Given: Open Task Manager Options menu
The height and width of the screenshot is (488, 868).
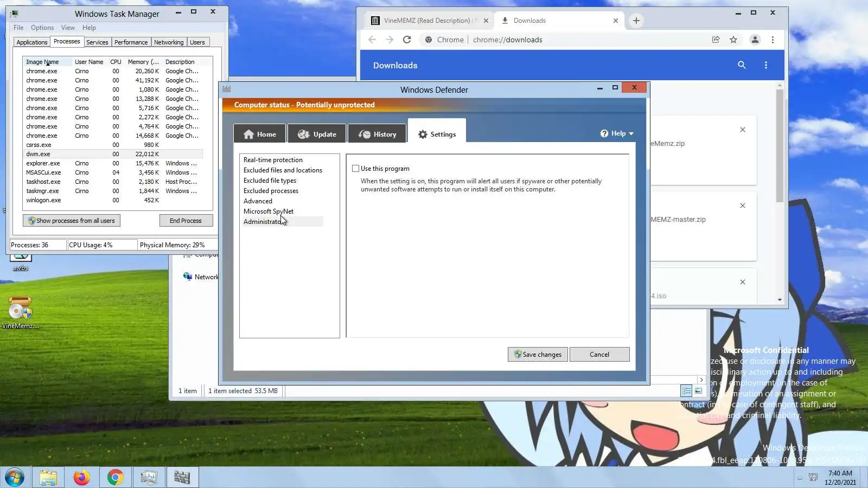Looking at the screenshot, I should (42, 28).
